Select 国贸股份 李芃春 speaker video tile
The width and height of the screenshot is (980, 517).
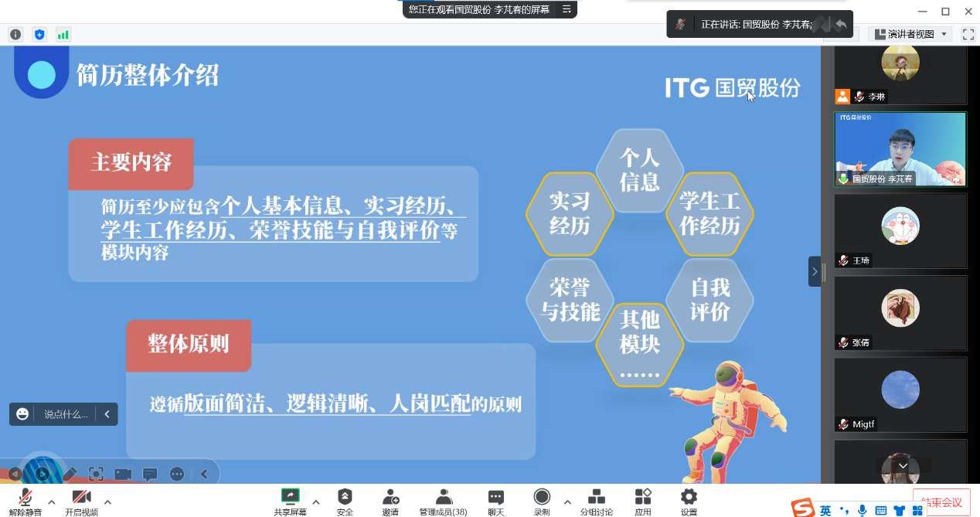[x=900, y=149]
